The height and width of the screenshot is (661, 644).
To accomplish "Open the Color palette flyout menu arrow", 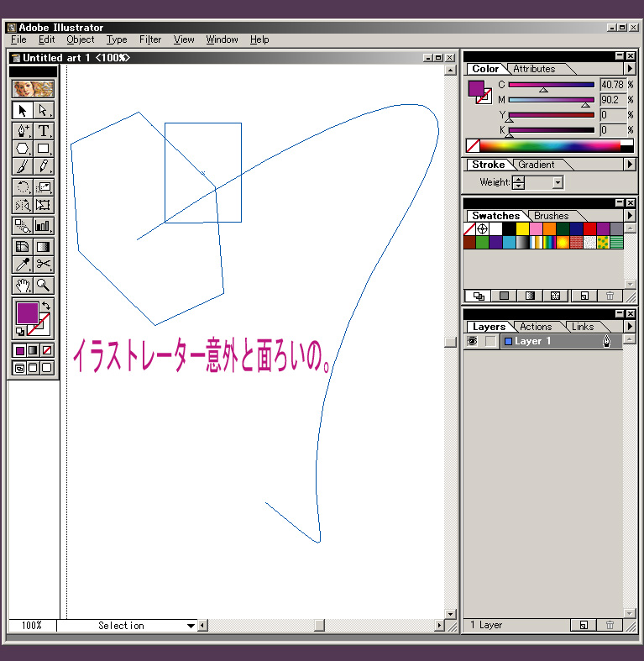I will [x=630, y=69].
